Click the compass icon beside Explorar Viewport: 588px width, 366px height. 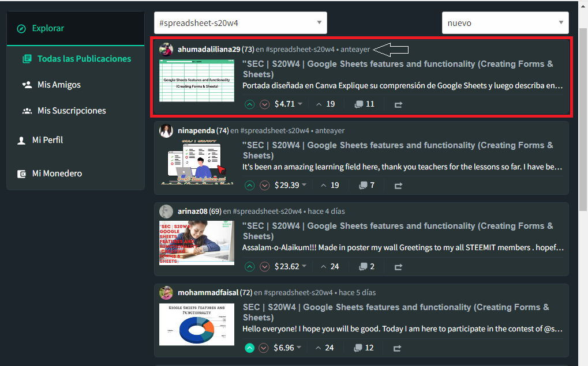click(x=21, y=29)
